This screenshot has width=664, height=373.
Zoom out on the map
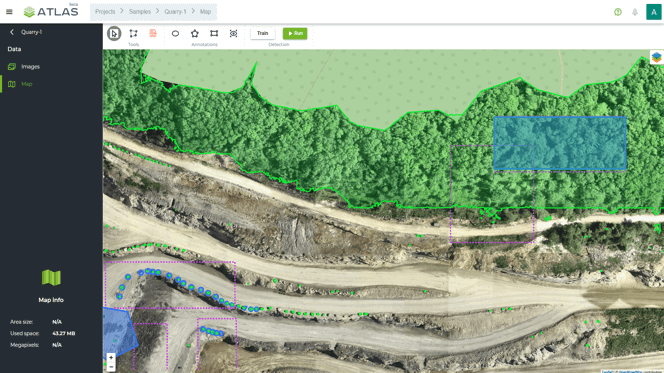click(111, 367)
